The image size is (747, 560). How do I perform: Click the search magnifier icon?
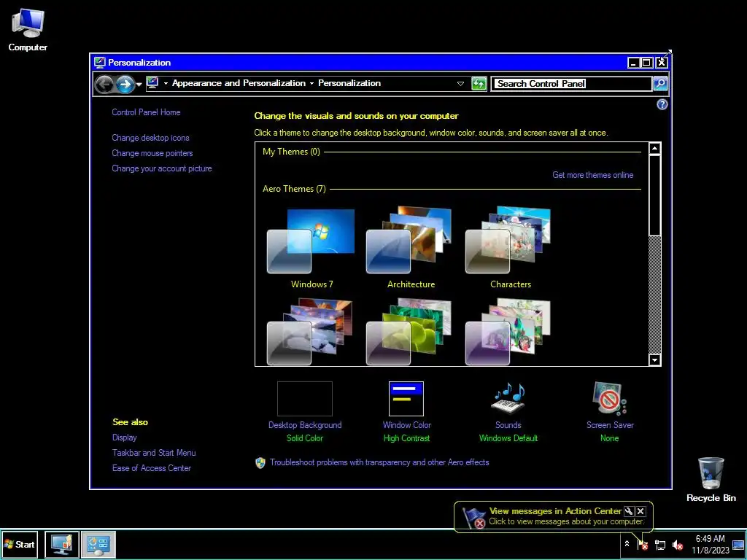[659, 83]
